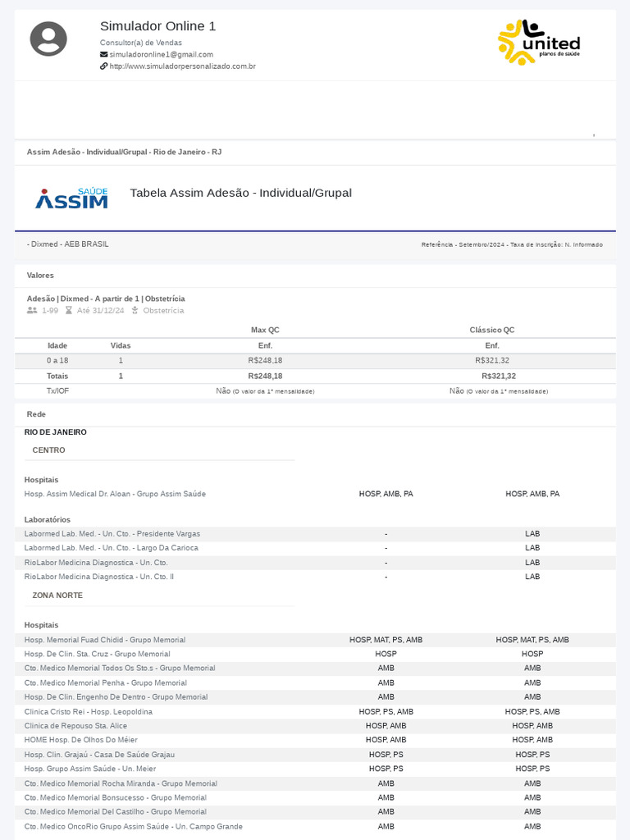Select the Max QC column header
The height and width of the screenshot is (840, 630).
point(265,330)
